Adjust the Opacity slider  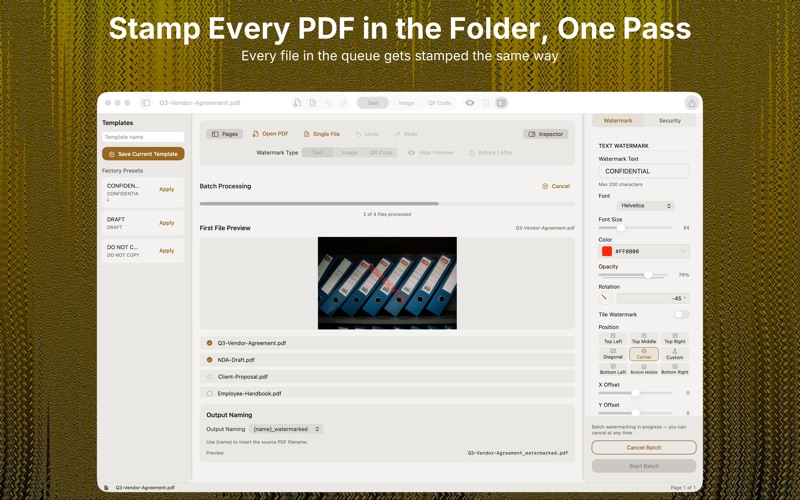tap(633, 275)
